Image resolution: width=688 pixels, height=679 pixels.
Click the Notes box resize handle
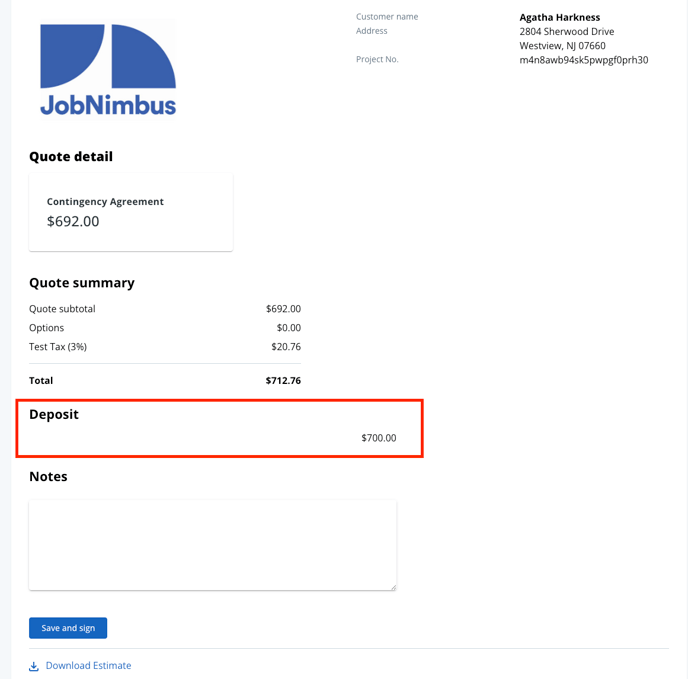point(392,586)
